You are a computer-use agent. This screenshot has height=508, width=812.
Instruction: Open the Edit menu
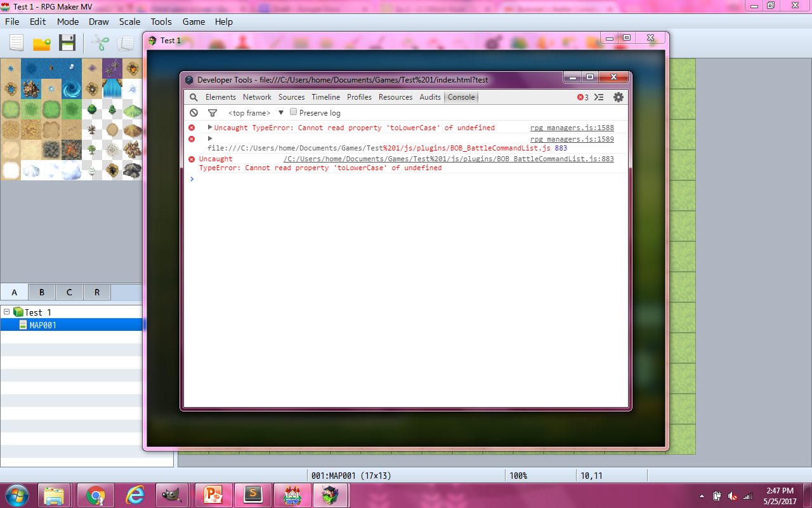pos(38,22)
